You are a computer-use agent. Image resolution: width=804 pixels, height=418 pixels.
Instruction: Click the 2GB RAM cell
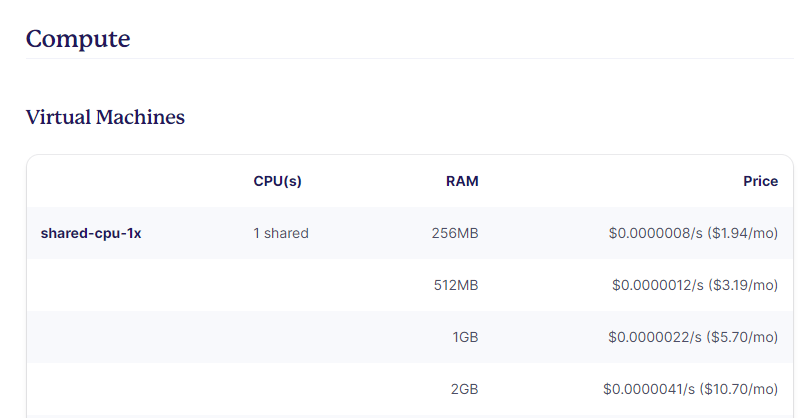point(465,389)
